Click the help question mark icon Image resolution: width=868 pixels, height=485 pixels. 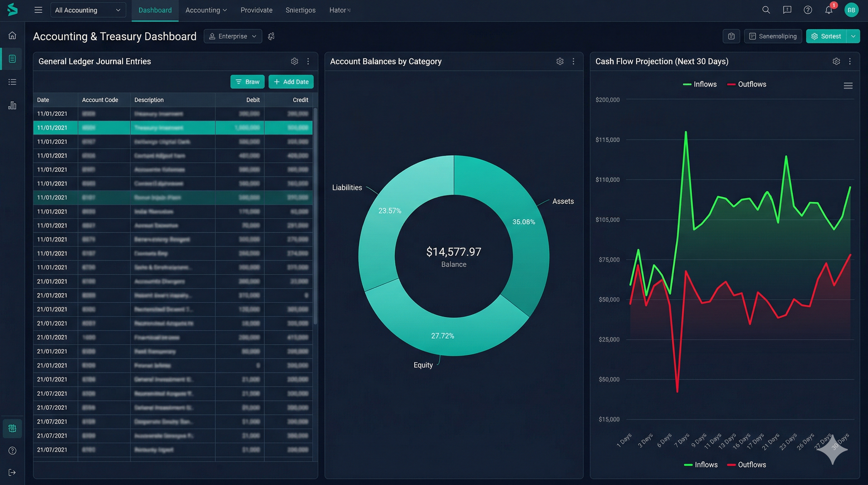[808, 10]
